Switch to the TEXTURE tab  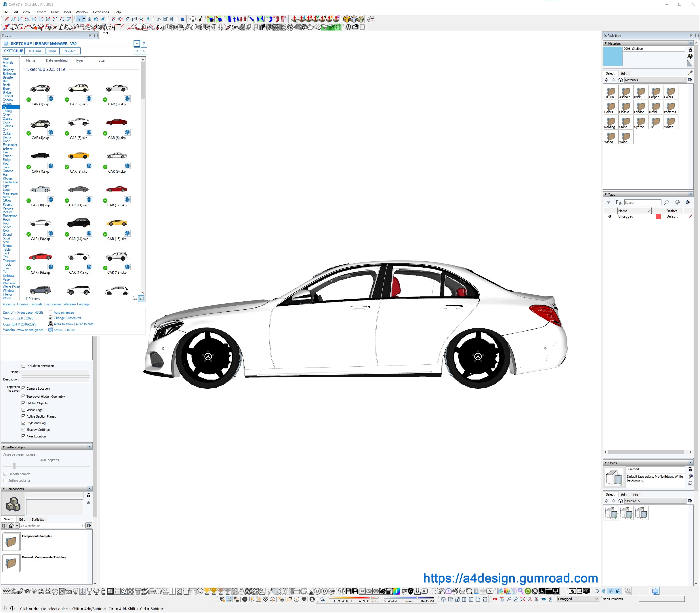click(35, 51)
